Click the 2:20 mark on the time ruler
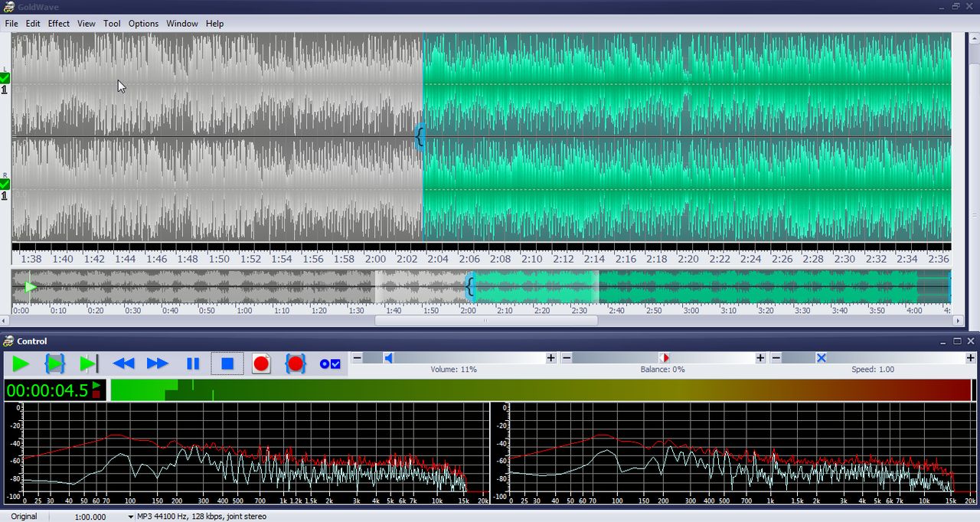 688,259
